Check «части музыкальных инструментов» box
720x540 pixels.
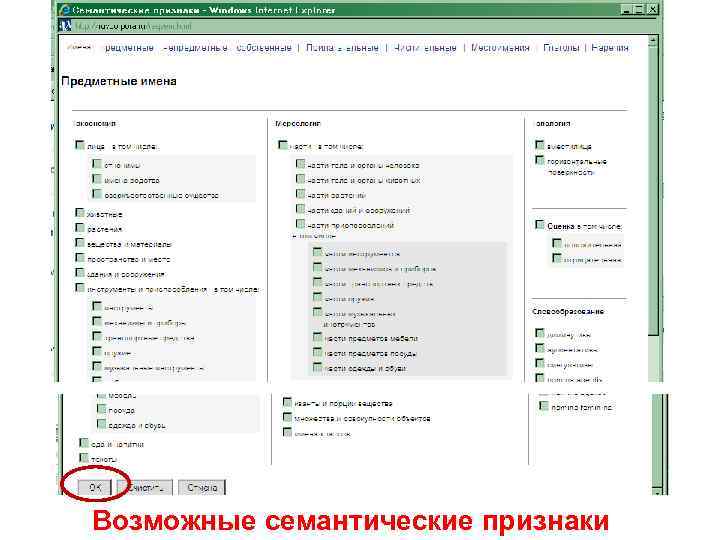(x=317, y=312)
